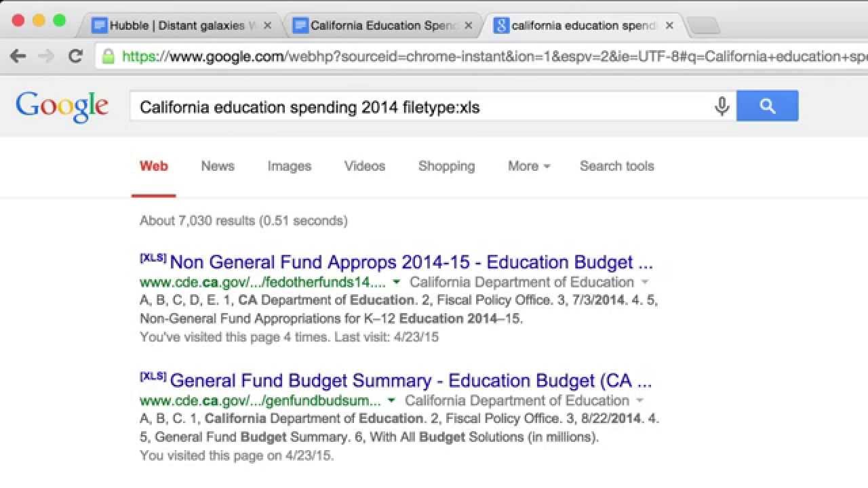This screenshot has height=488, width=868.
Task: Close the California Education Spending docs tab
Action: 468,26
